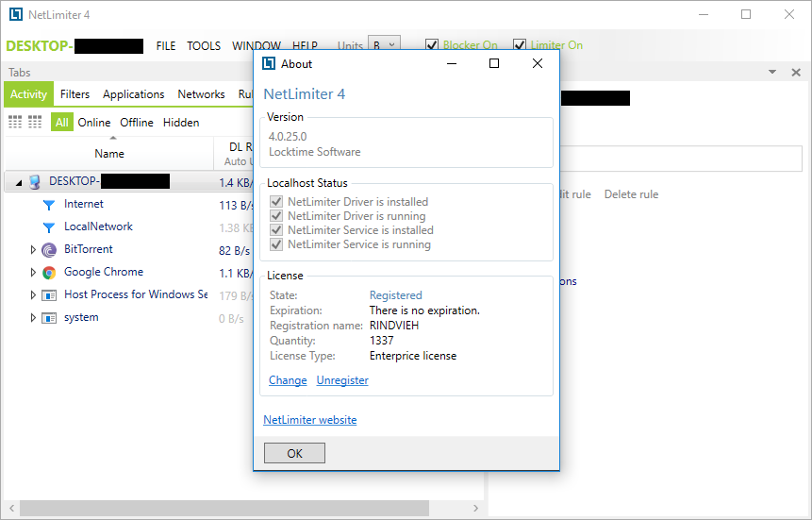Screen dimensions: 812x520
Task: Click the NetLimiter logo in the main title bar
Action: point(16,14)
